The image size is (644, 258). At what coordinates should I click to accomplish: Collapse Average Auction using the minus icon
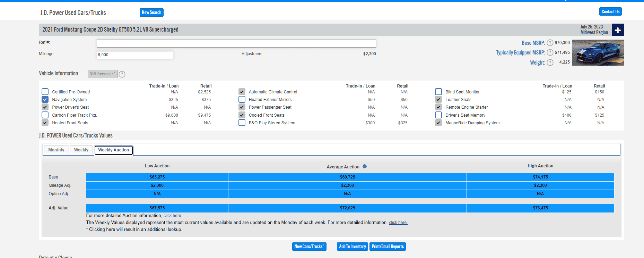coord(365,167)
